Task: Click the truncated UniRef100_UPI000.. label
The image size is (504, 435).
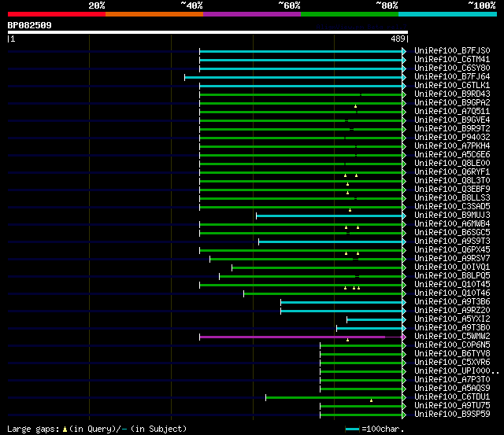Action: [x=457, y=371]
